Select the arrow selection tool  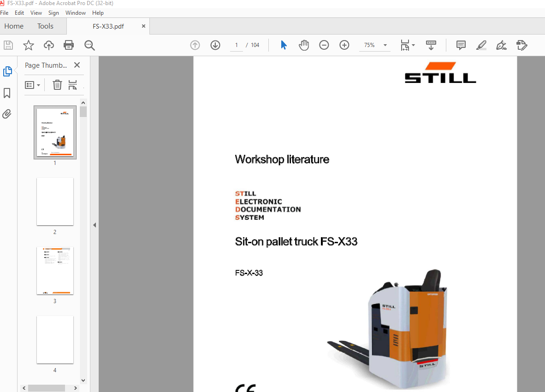point(284,45)
